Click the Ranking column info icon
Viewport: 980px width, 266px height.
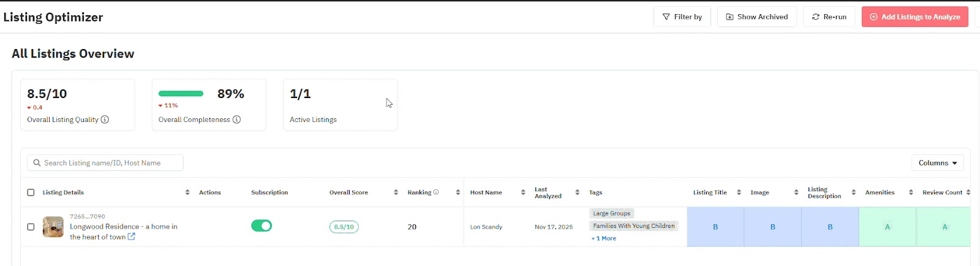[436, 192]
